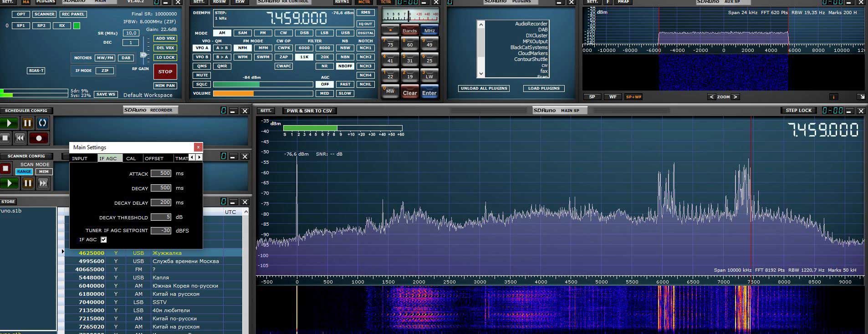Enable the MW/FM notch

point(105,58)
